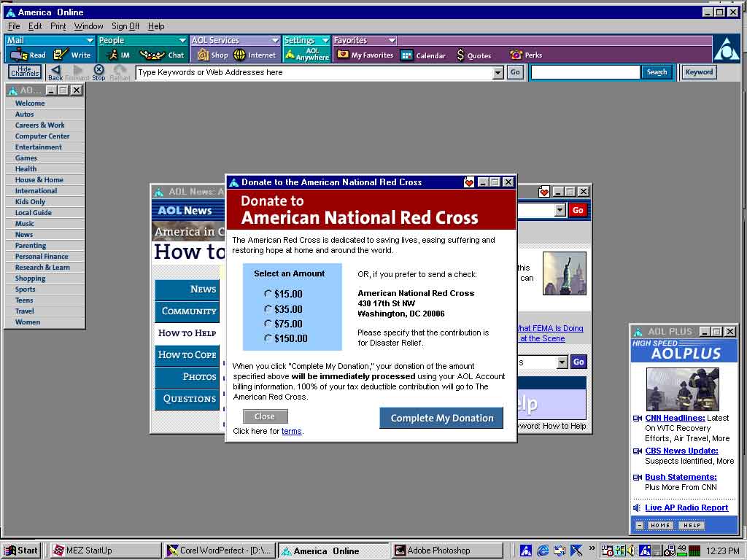Click Go button next to address bar
747x560 pixels.
[515, 72]
